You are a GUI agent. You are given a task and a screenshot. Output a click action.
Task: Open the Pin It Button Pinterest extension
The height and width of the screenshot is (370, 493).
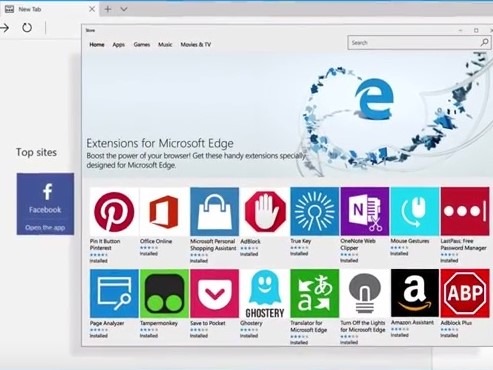coord(114,212)
